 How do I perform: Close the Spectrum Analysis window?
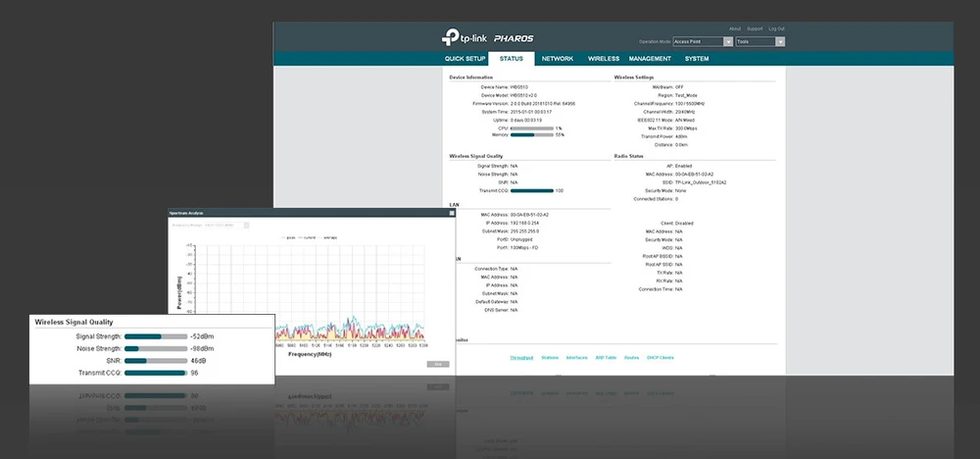coord(450,213)
